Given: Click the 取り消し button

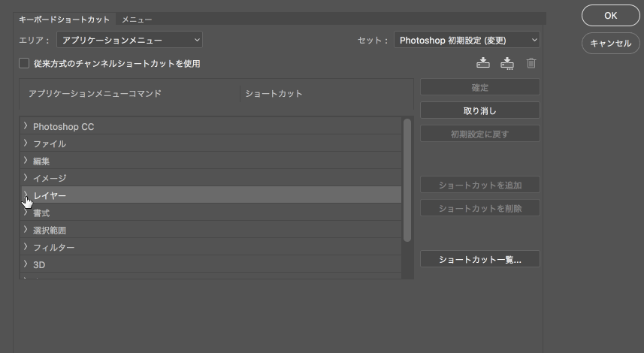Looking at the screenshot, I should pyautogui.click(x=479, y=111).
